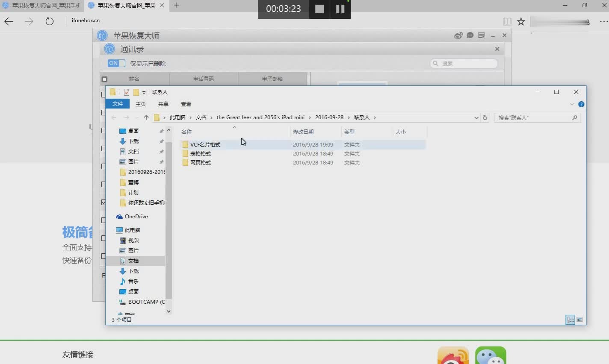Click the 通讯录 search box
This screenshot has width=609, height=364.
click(x=464, y=63)
